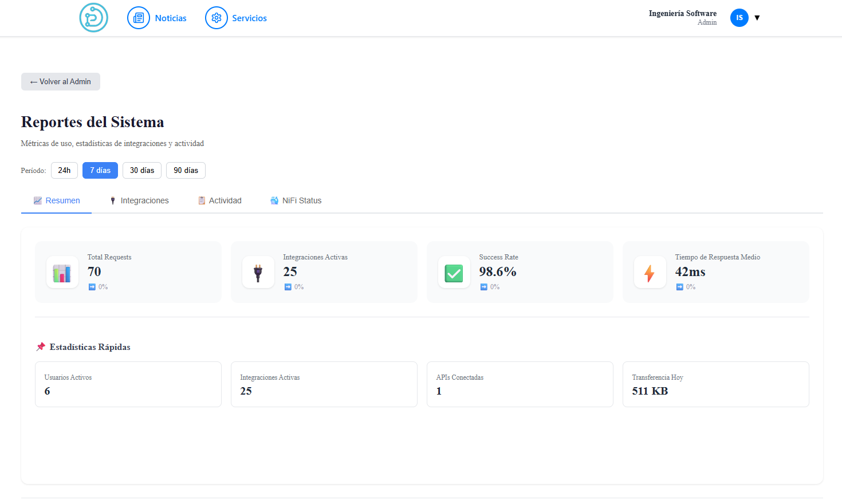This screenshot has width=842, height=504.
Task: Select the 7 días period
Action: tap(100, 170)
